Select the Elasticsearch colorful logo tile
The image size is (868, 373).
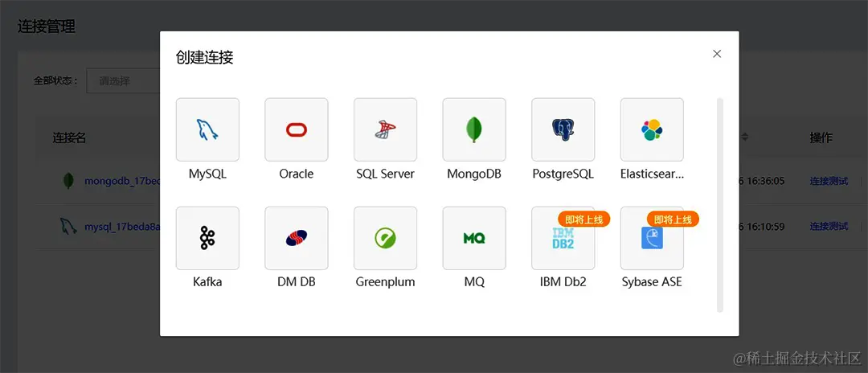(652, 129)
